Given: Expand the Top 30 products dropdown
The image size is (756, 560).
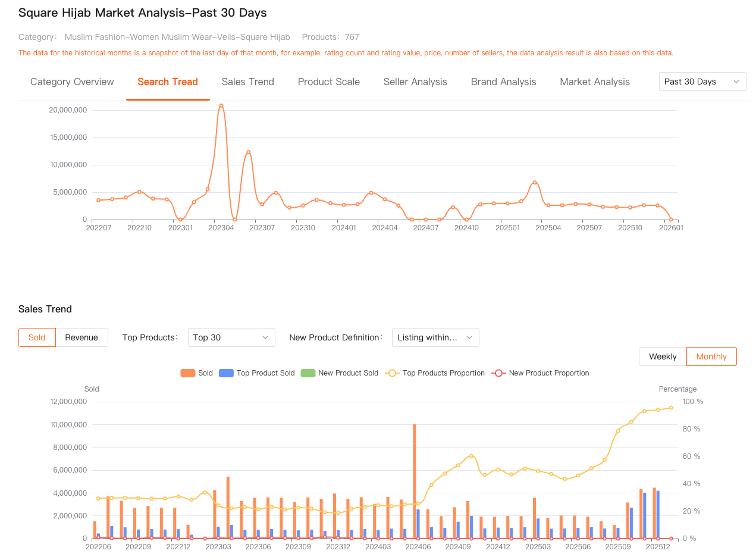Looking at the screenshot, I should tap(231, 337).
